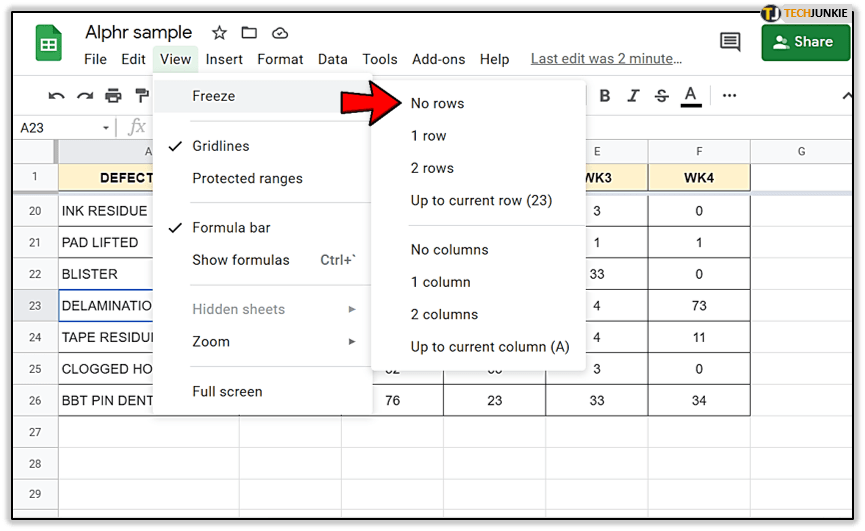The height and width of the screenshot is (531, 865).
Task: Open the Insert menu
Action: [224, 59]
